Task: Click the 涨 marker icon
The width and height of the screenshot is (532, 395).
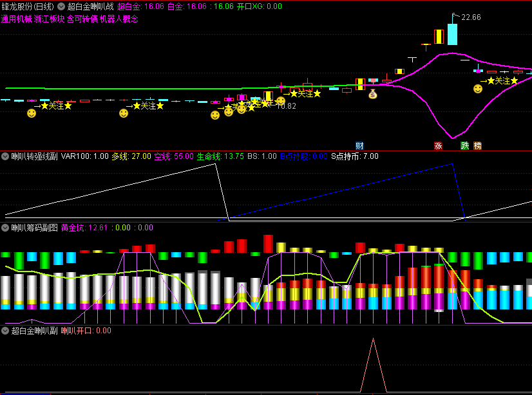Action: tap(438, 145)
